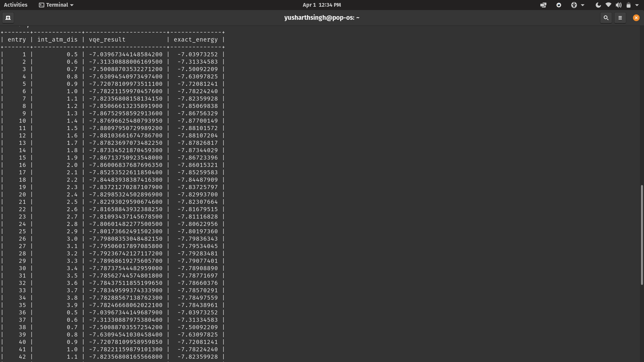Click exact energy -7.79534045

click(198, 246)
